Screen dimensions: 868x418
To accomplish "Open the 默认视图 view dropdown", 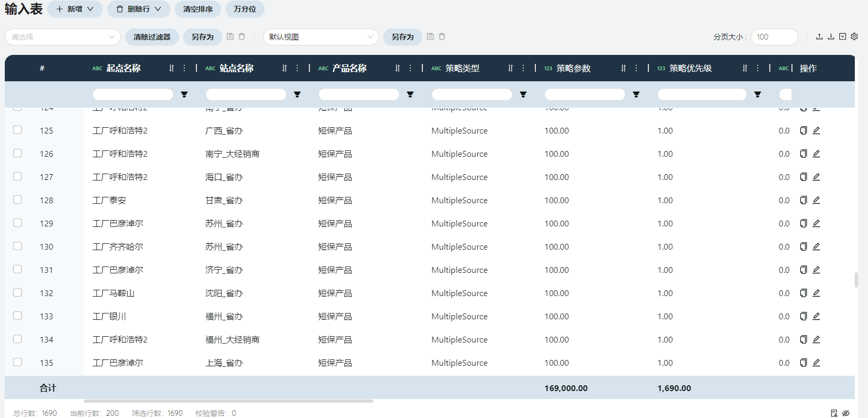I will tap(321, 37).
